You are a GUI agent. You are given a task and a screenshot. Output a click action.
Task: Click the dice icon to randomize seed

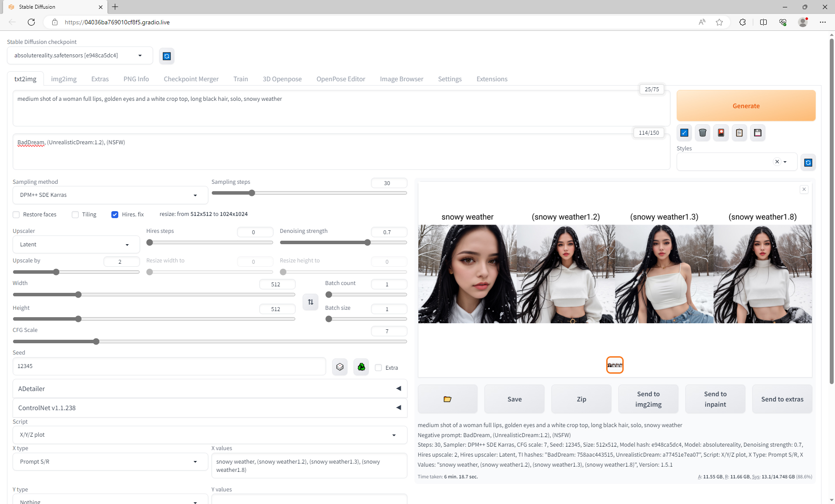click(340, 367)
